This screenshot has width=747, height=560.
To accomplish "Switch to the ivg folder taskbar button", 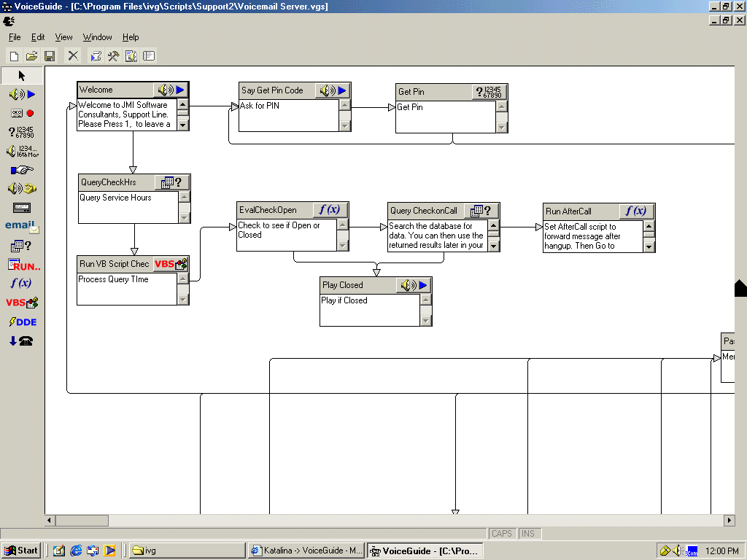I will pyautogui.click(x=187, y=551).
